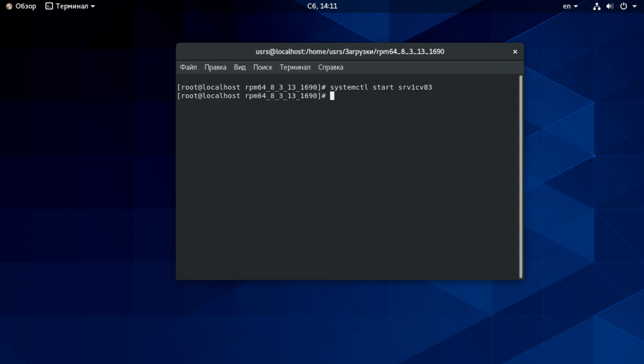Click the volume speaker icon

point(610,6)
